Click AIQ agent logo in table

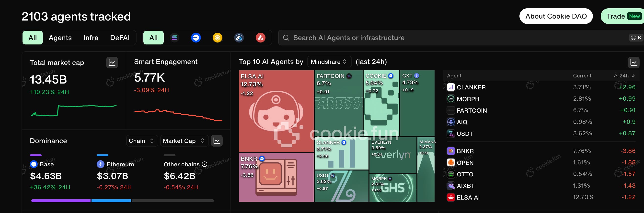pos(450,122)
